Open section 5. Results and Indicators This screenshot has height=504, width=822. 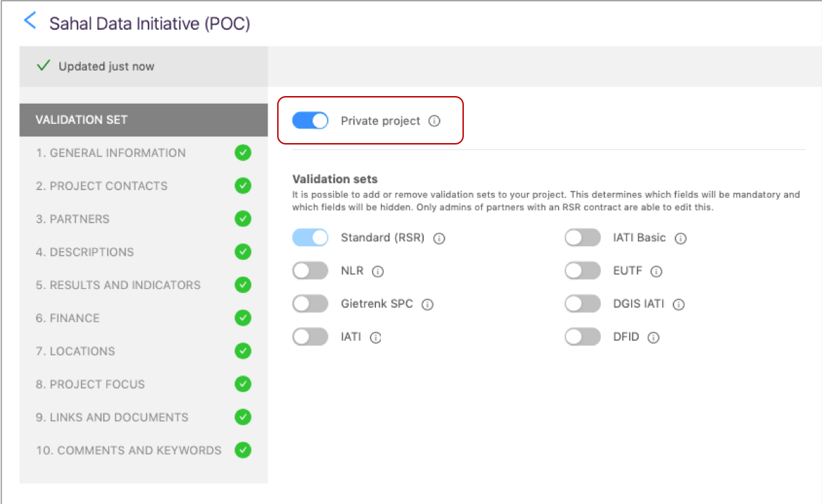pos(144,285)
